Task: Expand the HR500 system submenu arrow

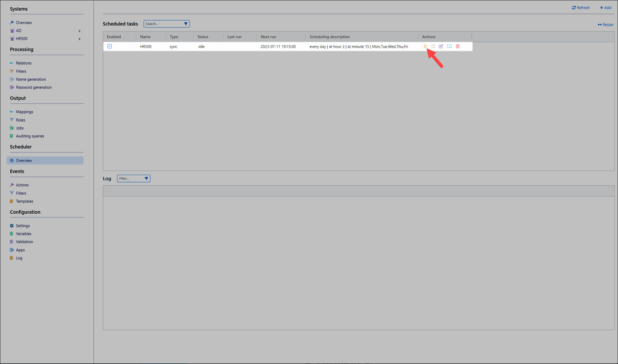Action: pyautogui.click(x=80, y=39)
